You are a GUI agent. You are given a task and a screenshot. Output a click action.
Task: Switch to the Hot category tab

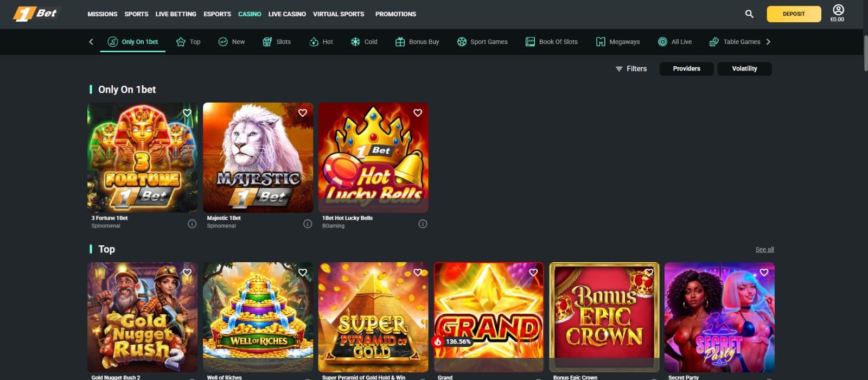pyautogui.click(x=321, y=42)
